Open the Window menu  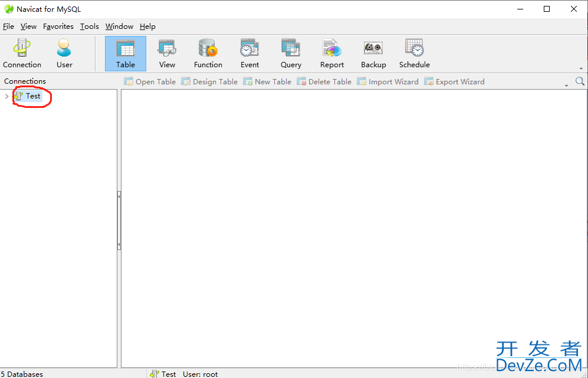click(x=119, y=27)
